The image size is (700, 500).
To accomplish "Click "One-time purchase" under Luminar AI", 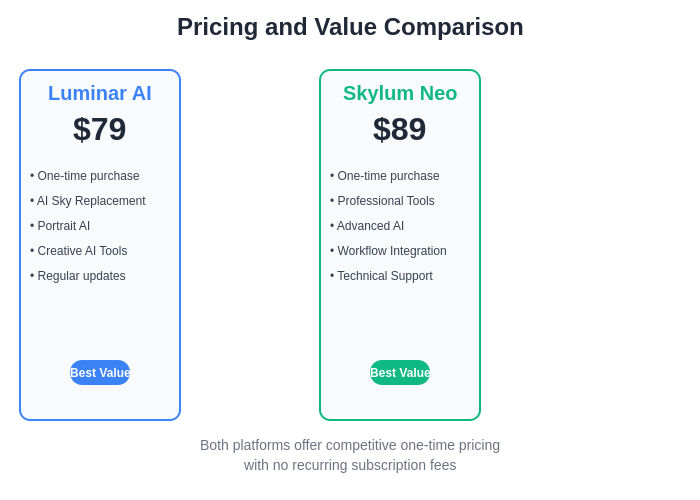I will point(85,176).
